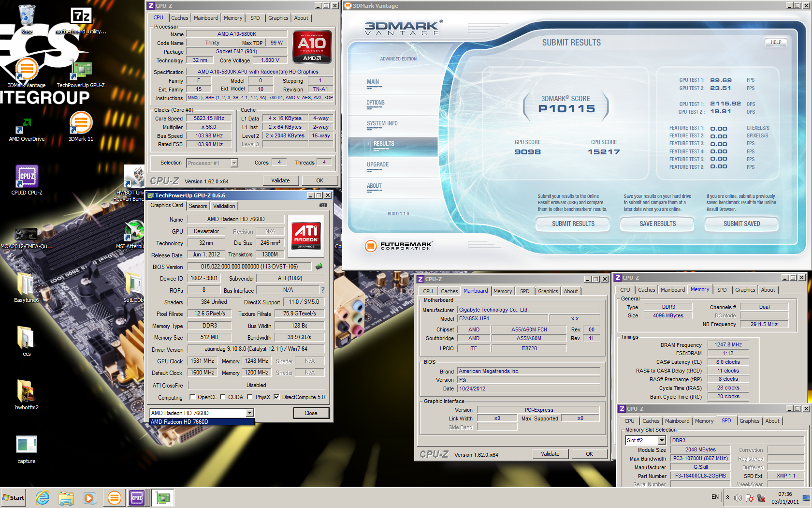Click the volume speaker tray icon

pos(738,498)
